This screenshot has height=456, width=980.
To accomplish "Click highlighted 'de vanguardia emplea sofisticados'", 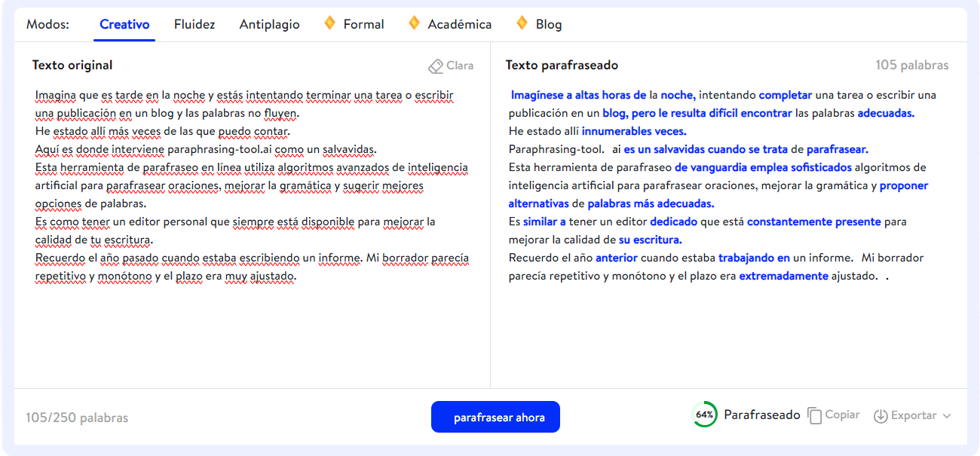I will 763,167.
